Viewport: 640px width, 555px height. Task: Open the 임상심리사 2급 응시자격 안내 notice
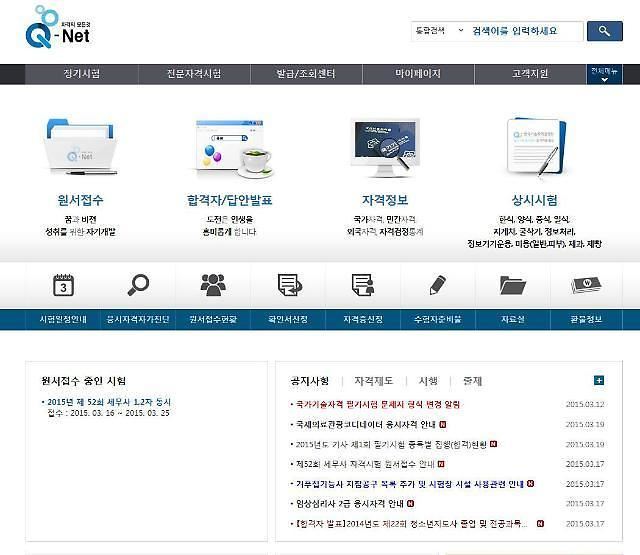pos(350,504)
